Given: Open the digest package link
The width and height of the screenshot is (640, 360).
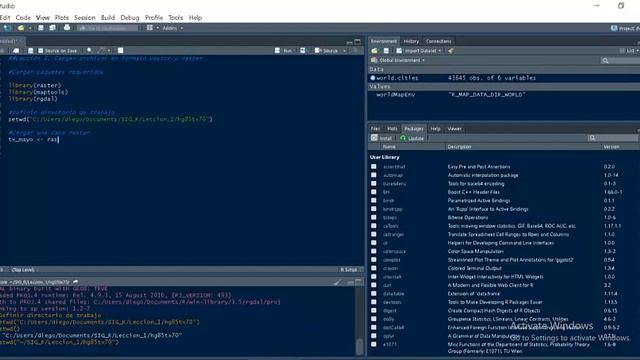Looking at the screenshot, I should [x=390, y=311].
